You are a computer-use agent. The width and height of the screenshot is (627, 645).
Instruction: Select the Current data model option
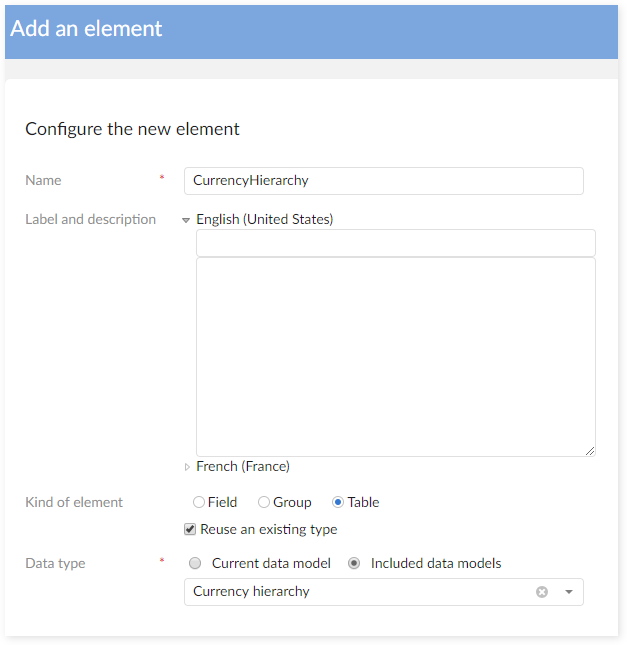195,564
